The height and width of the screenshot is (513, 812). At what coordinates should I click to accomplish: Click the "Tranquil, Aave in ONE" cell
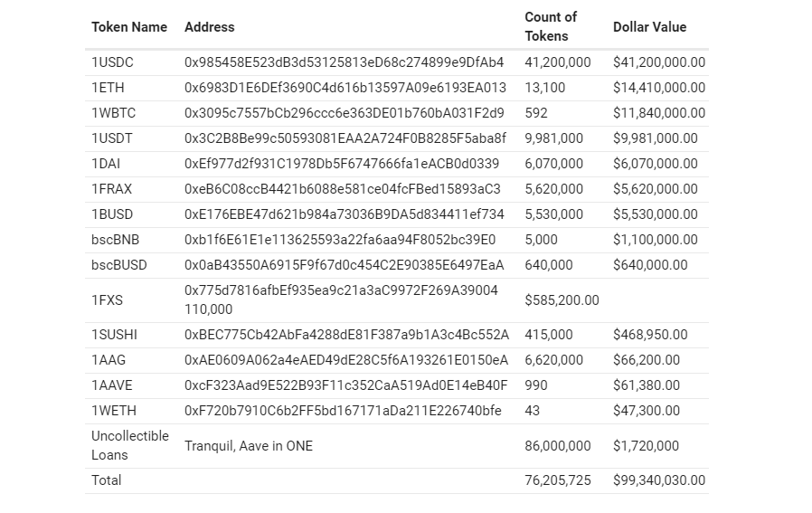249,446
